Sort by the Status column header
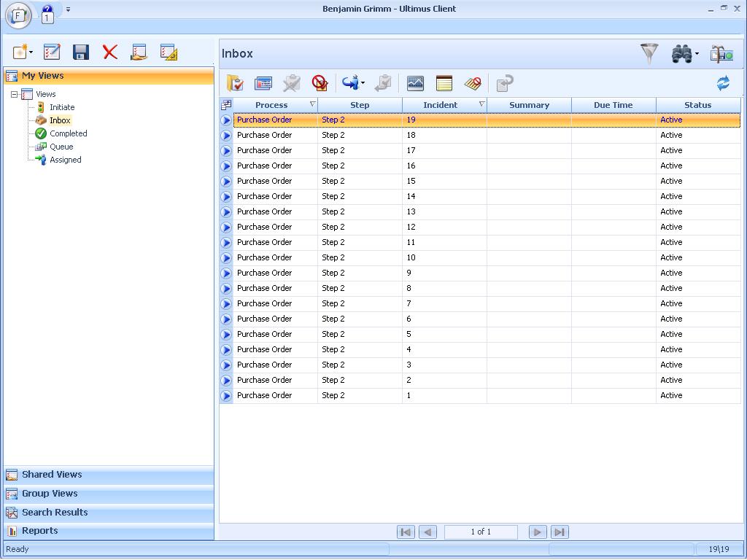Viewport: 747px width, 560px height. click(698, 105)
